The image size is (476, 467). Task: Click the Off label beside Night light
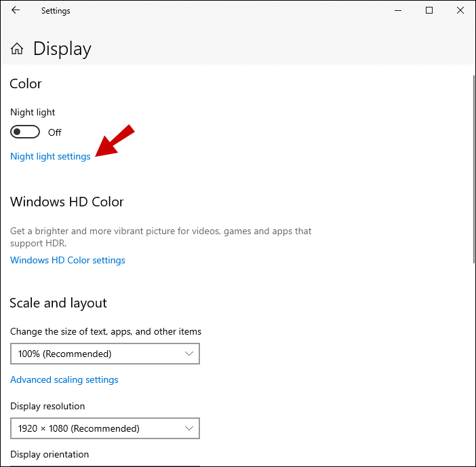pyautogui.click(x=54, y=132)
